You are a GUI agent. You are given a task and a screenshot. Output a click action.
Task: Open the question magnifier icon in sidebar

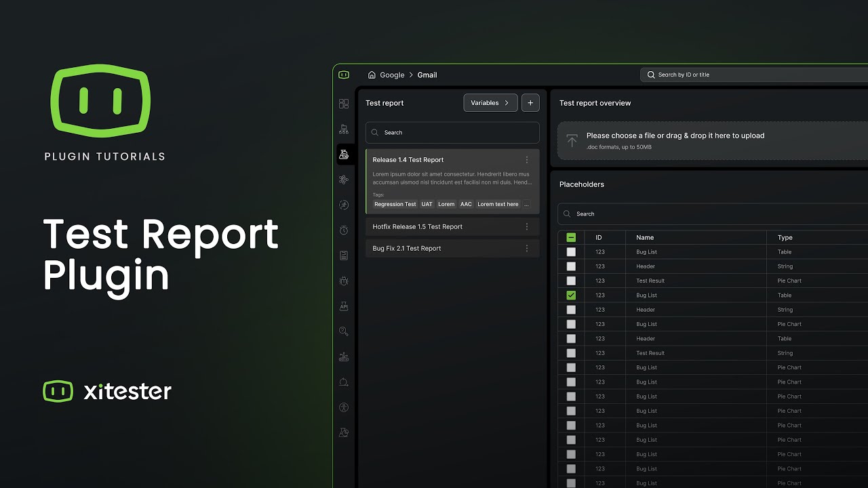[x=344, y=331]
